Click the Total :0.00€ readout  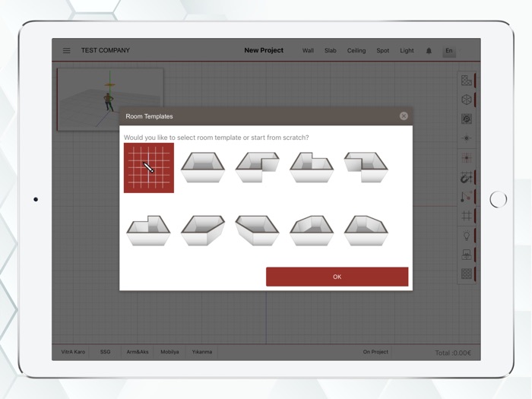pos(453,353)
